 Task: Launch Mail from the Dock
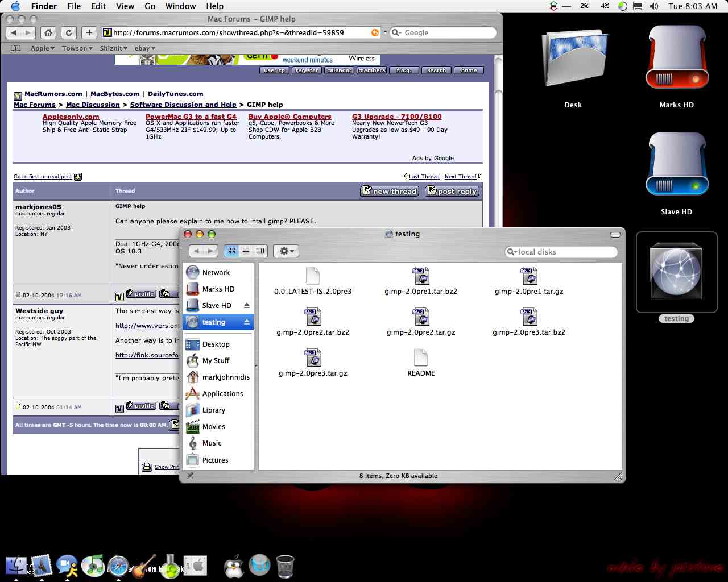click(x=42, y=565)
